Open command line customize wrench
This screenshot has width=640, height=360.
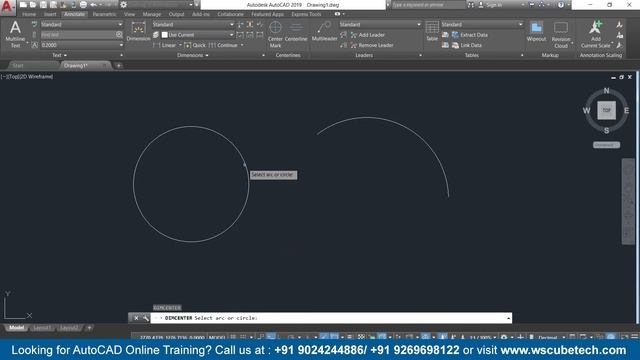coord(146,318)
